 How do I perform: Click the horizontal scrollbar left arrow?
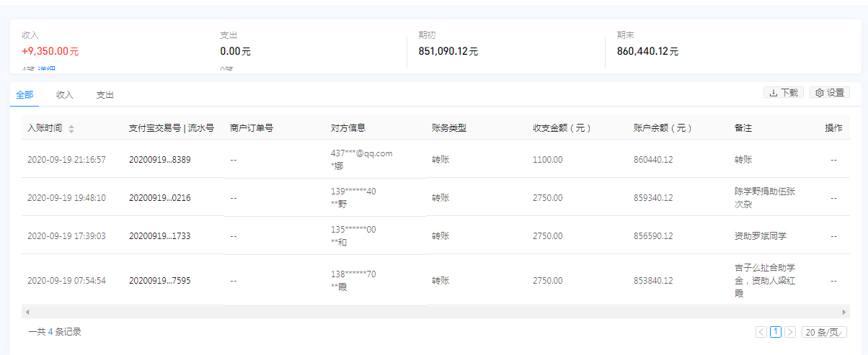[27, 312]
